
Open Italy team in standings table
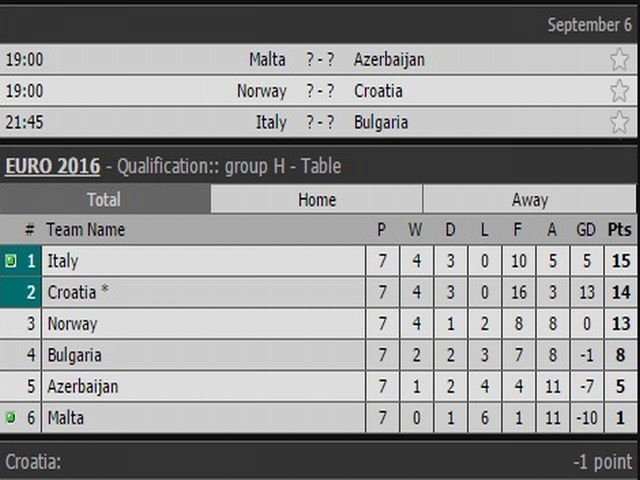tap(63, 260)
